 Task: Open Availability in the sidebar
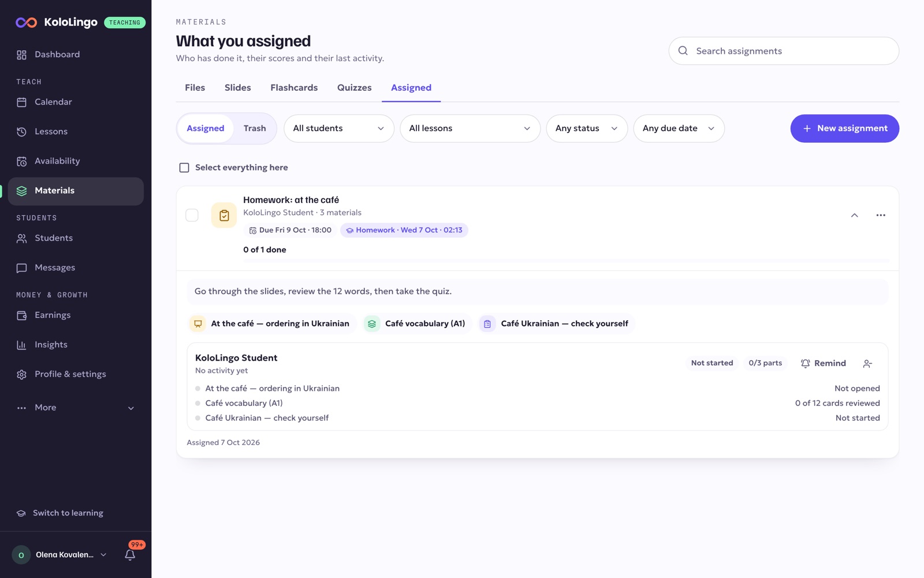point(76,161)
